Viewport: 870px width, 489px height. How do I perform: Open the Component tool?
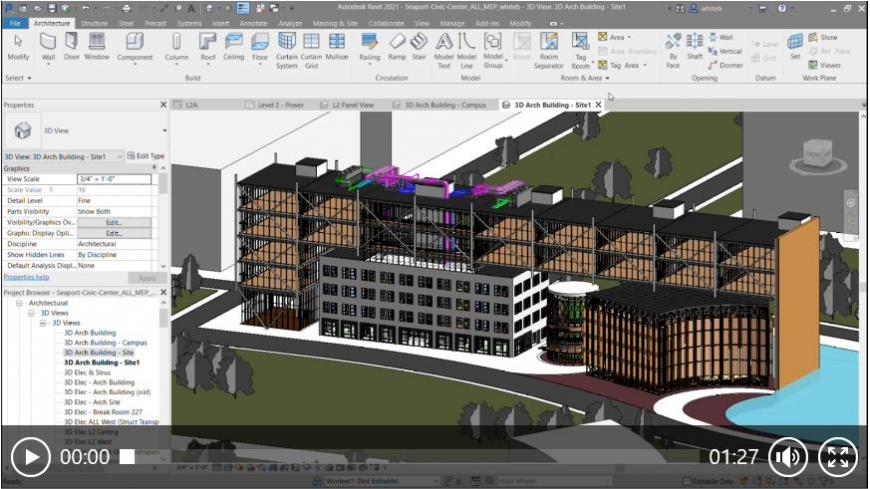pos(134,47)
